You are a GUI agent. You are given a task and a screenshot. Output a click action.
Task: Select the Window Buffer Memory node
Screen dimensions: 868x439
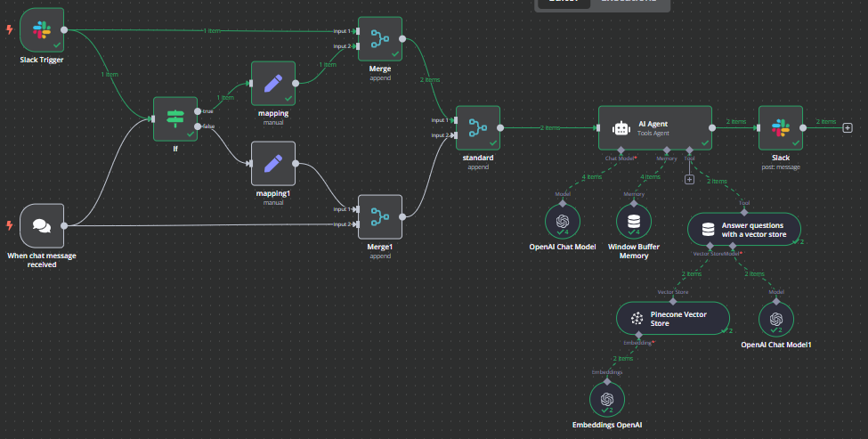click(634, 220)
